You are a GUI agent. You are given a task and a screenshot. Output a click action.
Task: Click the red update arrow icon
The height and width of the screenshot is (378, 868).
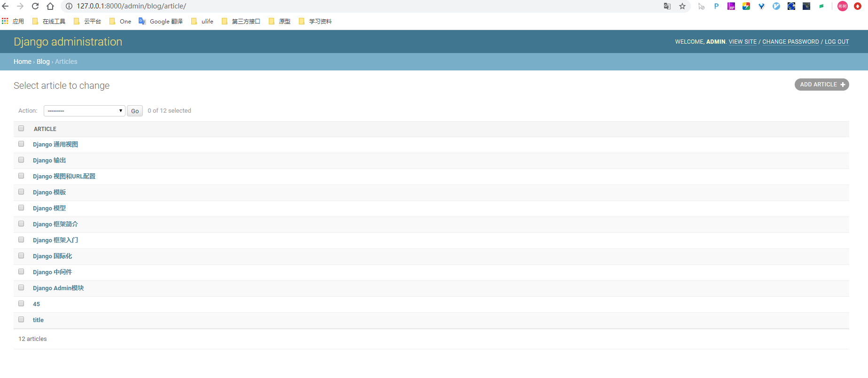858,6
